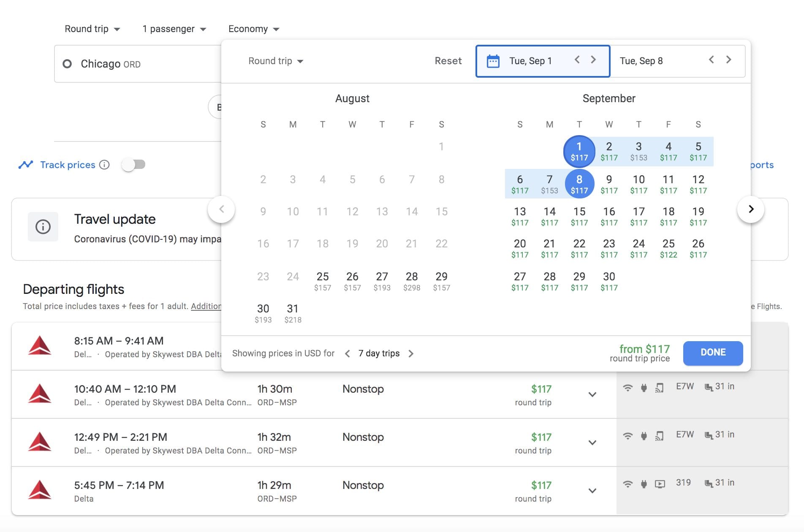Decrease trip length below 7 day trips
The height and width of the screenshot is (532, 804).
[348, 354]
